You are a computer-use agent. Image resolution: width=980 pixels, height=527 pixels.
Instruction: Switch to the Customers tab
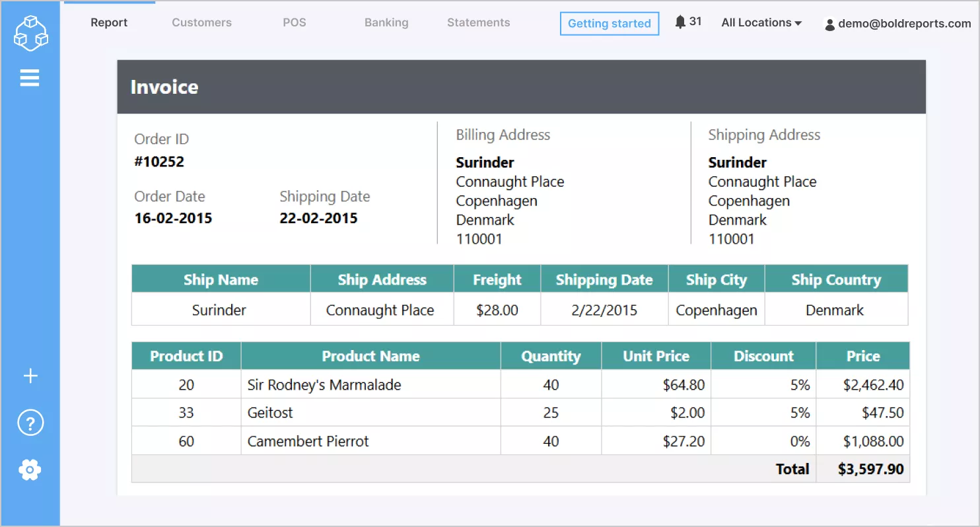click(201, 22)
